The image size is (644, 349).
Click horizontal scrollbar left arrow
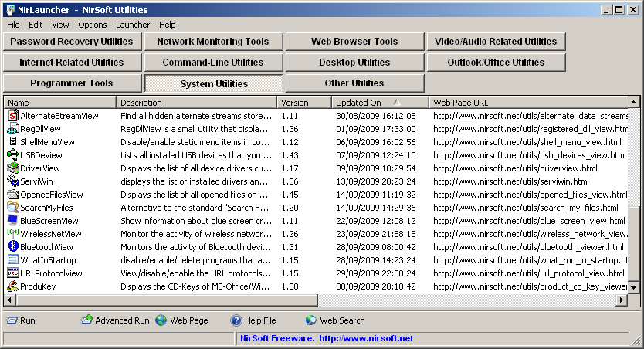point(10,300)
